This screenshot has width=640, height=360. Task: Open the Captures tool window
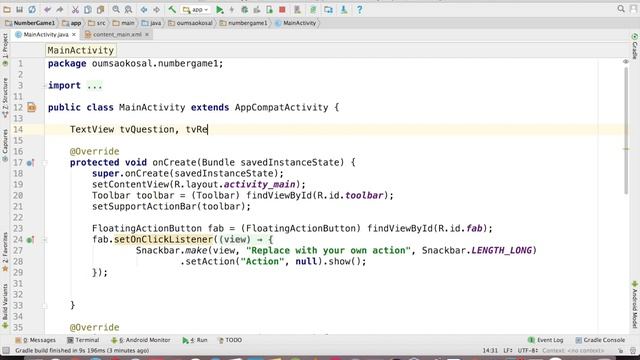pos(5,145)
